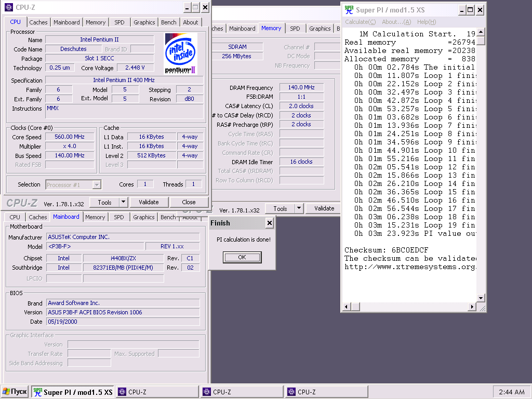Switch to Mainboard tab in top CPU-Z window
The image size is (532, 399).
(66, 22)
